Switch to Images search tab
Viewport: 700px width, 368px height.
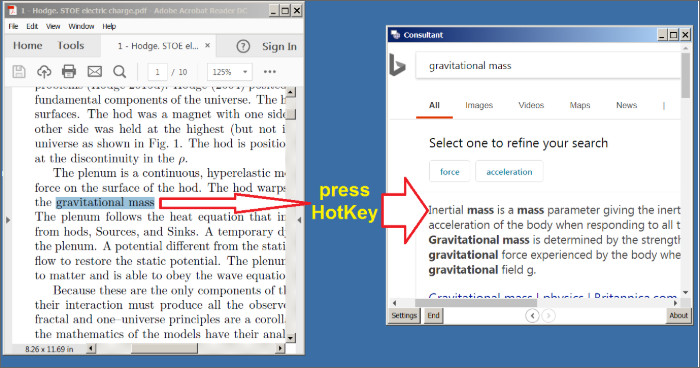coord(479,105)
